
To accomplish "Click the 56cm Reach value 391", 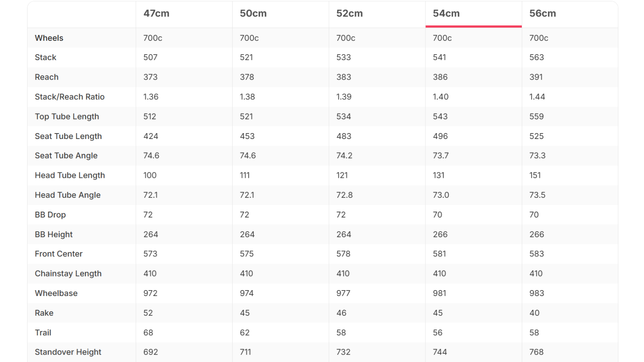I will [x=536, y=77].
